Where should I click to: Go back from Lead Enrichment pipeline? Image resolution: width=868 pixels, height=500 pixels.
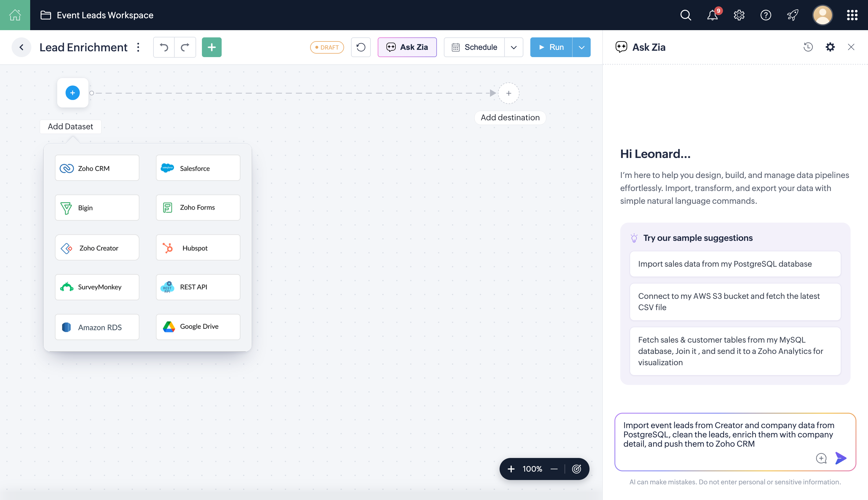click(21, 47)
